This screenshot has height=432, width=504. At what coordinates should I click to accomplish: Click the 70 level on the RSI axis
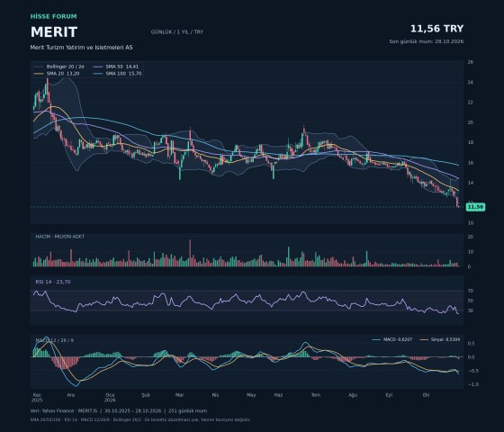point(470,291)
